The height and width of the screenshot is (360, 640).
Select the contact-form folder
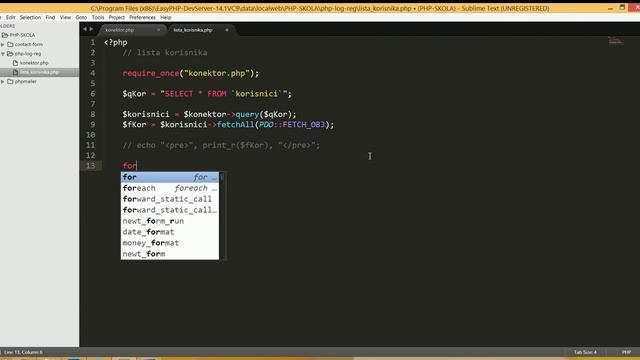point(29,44)
